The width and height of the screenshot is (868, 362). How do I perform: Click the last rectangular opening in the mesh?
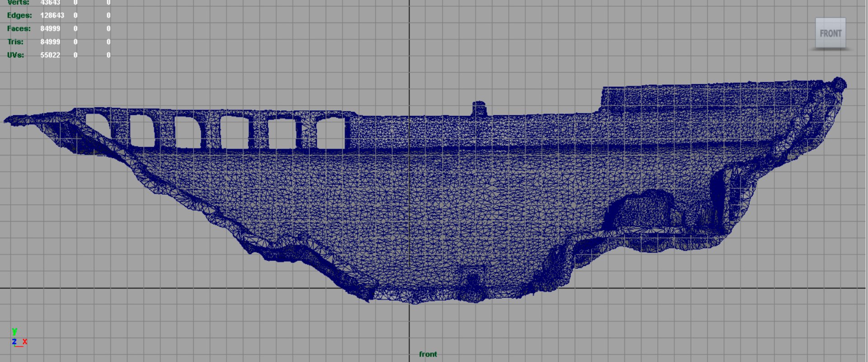[330, 133]
